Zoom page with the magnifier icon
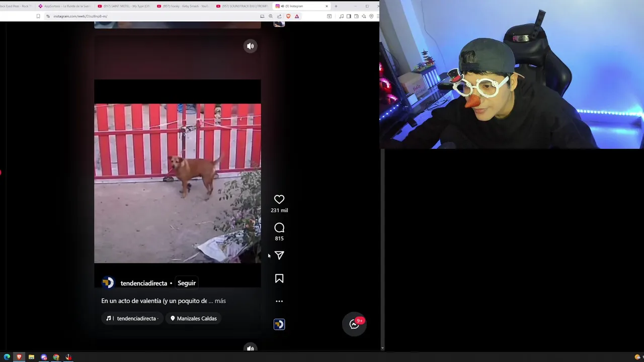644x362 pixels. click(x=271, y=16)
